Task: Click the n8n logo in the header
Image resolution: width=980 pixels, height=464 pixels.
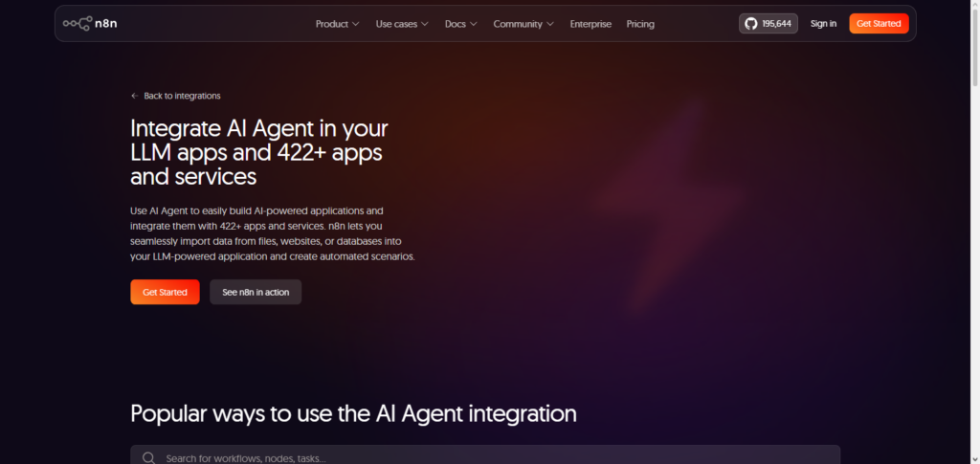Action: tap(90, 24)
